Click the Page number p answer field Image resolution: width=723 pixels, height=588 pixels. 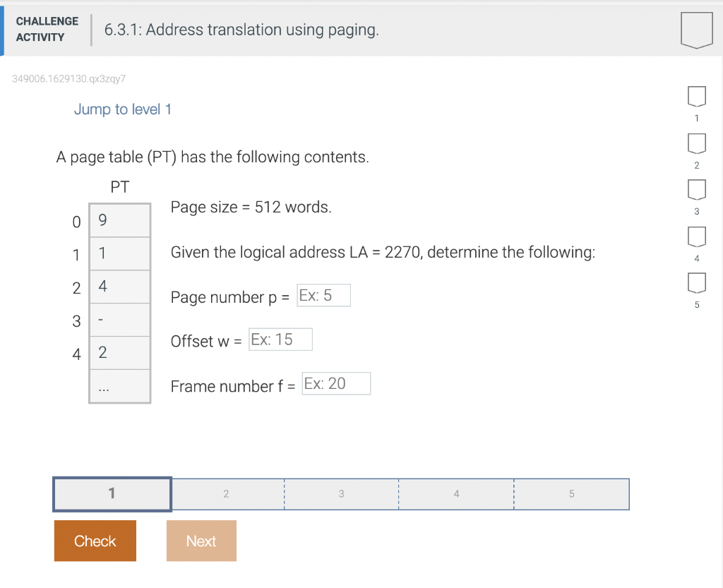[x=323, y=294]
